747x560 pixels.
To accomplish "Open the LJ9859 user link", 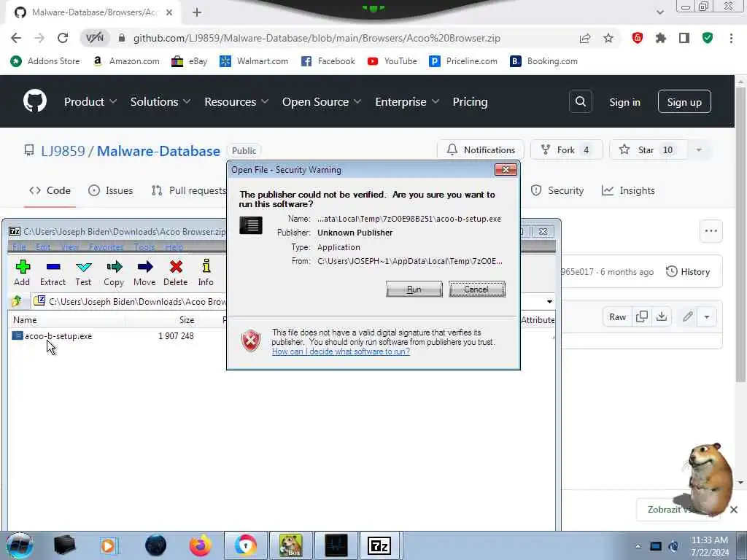I will click(63, 151).
